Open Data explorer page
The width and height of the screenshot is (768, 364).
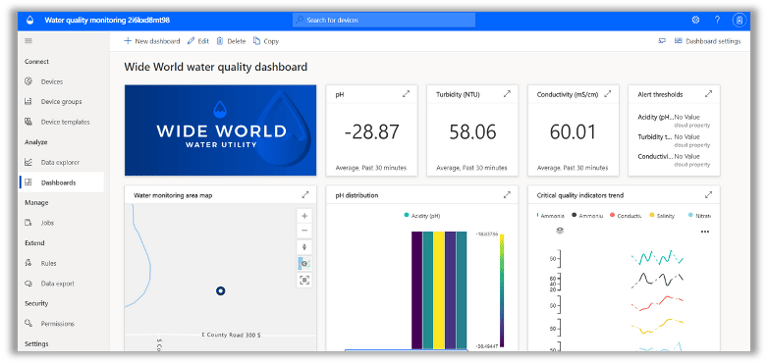[60, 162]
